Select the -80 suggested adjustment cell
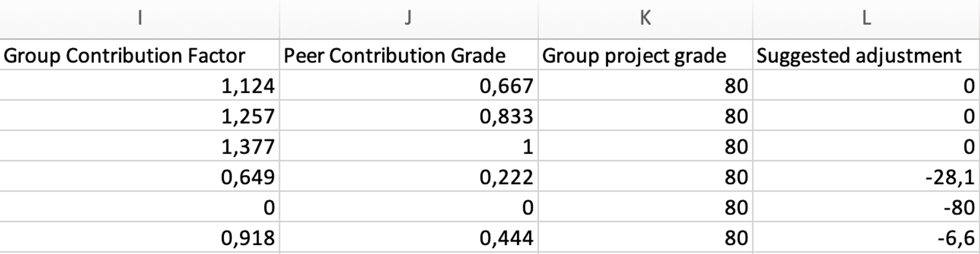Image resolution: width=980 pixels, height=254 pixels. tap(866, 207)
